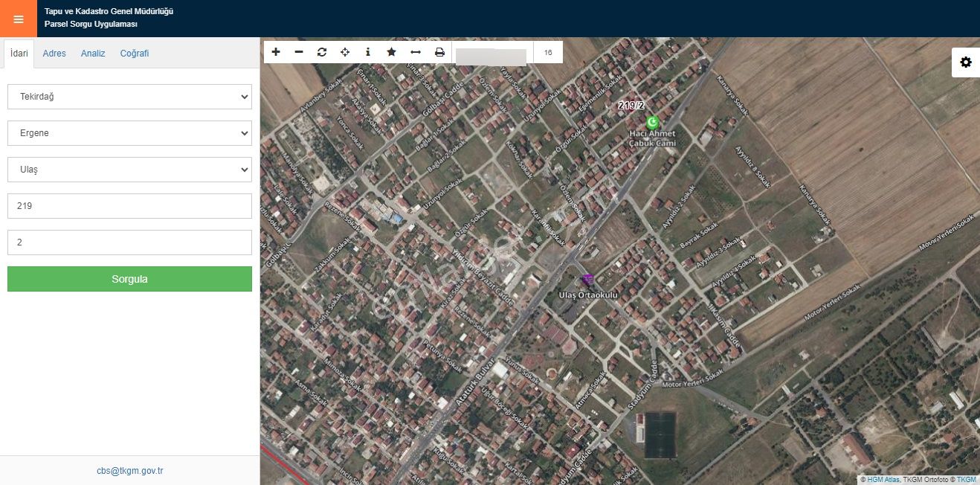Select the distance measurement arrow tool
980x485 pixels.
[x=415, y=51]
